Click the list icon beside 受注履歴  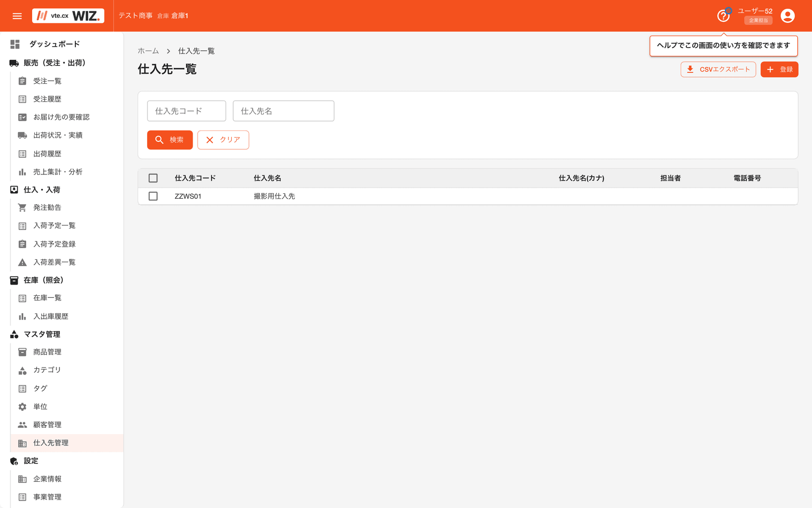click(x=22, y=99)
